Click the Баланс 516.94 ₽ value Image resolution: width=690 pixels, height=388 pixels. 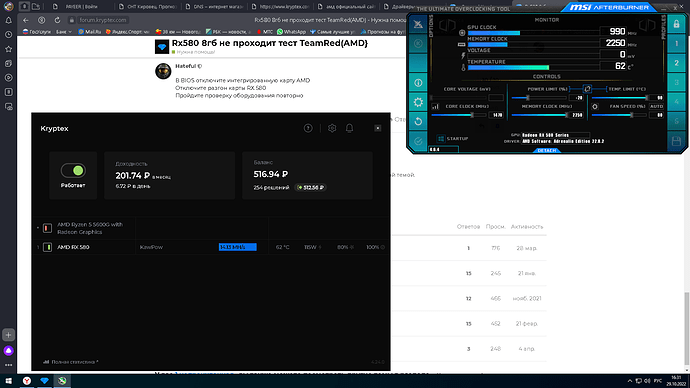pyautogui.click(x=271, y=174)
